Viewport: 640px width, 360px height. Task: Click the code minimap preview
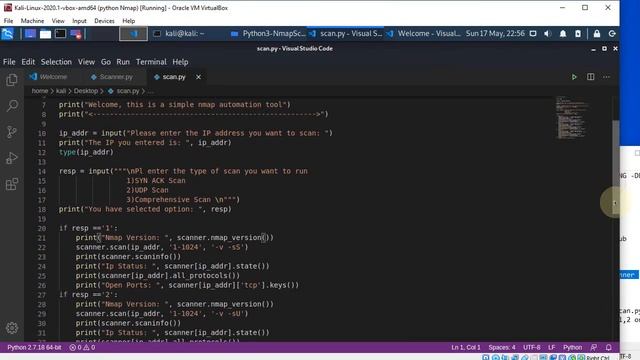[572, 118]
